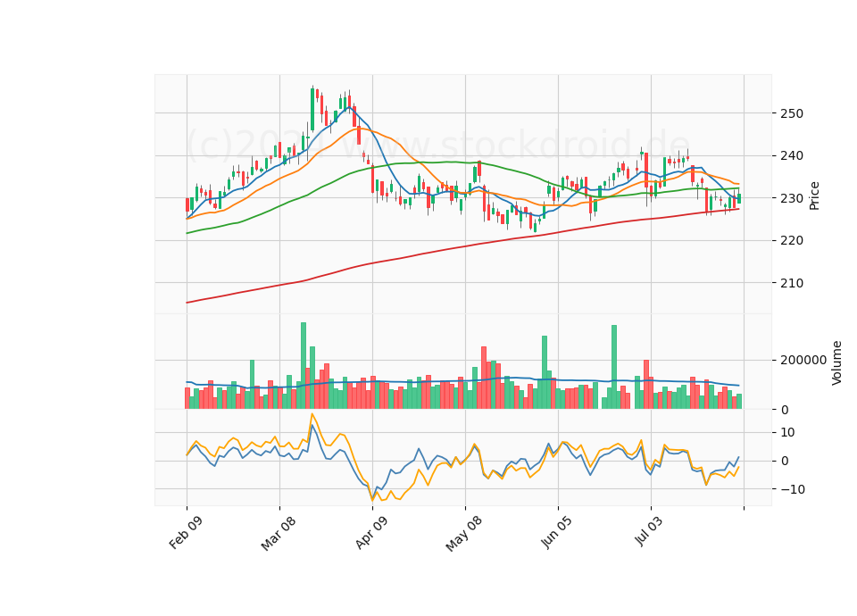Click the 250 price axis label

tap(792, 113)
